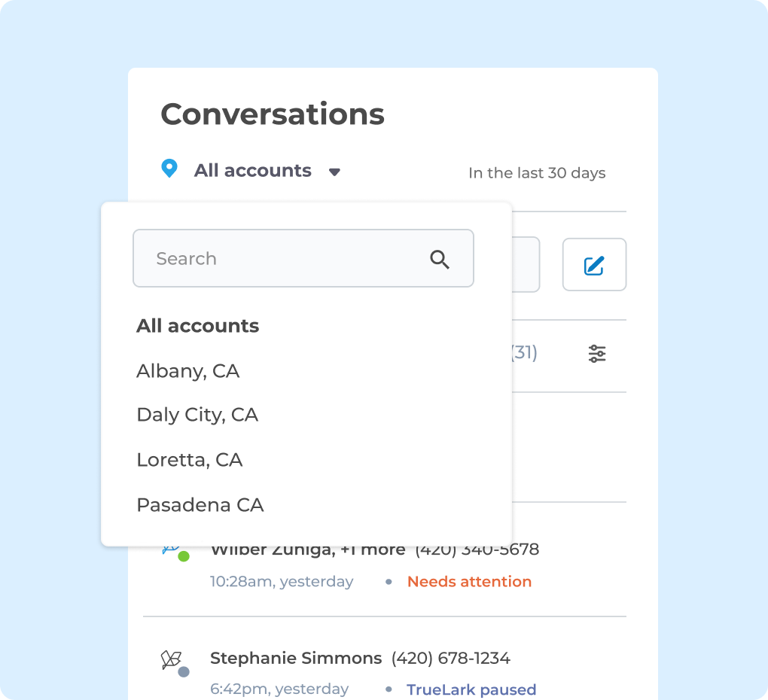Image resolution: width=768 pixels, height=700 pixels.
Task: Click the blue location pin icon
Action: [169, 169]
